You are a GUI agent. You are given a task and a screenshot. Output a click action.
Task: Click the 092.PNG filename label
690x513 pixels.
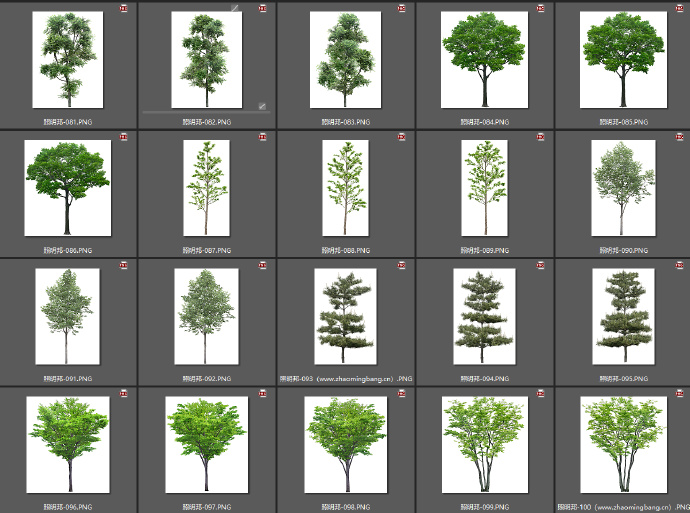[206, 378]
